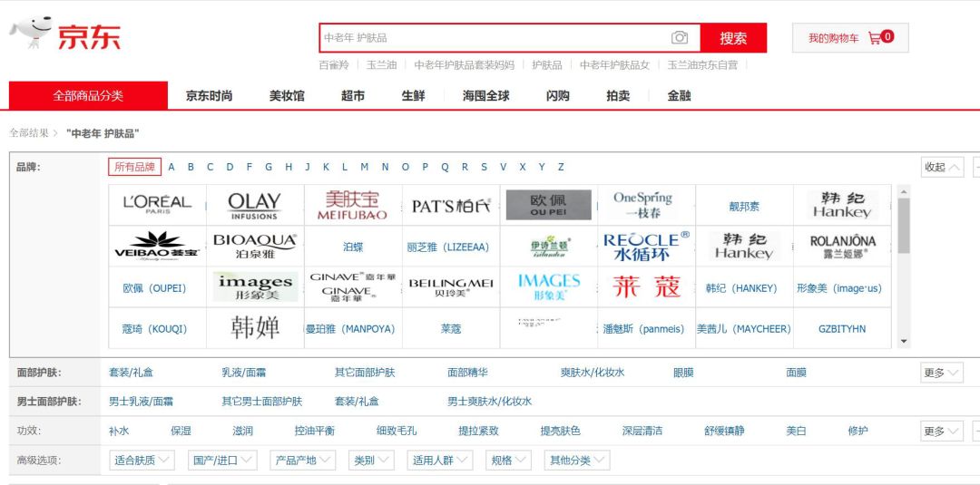Filter brands by letter M
This screenshot has width=980, height=485.
[365, 168]
